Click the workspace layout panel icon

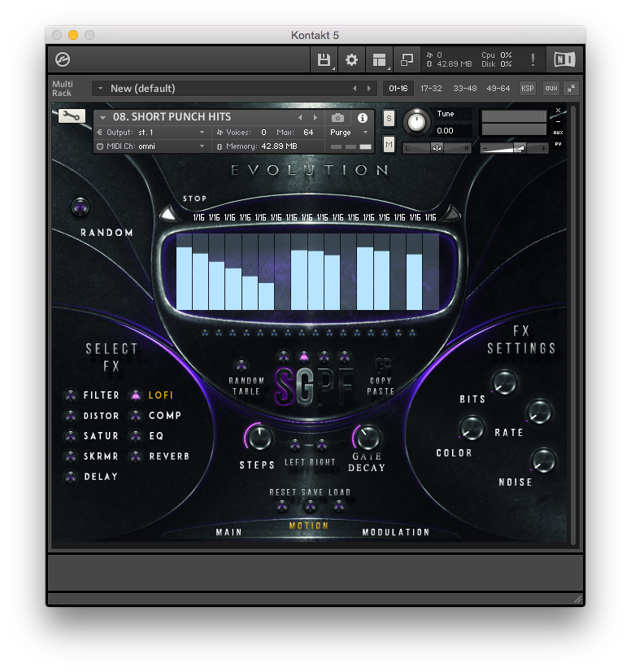click(x=379, y=59)
